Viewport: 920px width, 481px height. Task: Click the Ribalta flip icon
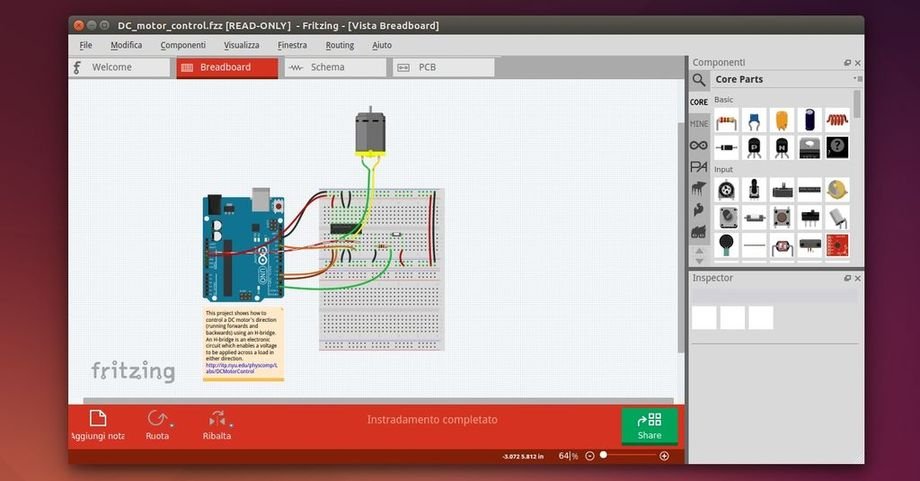pos(216,420)
